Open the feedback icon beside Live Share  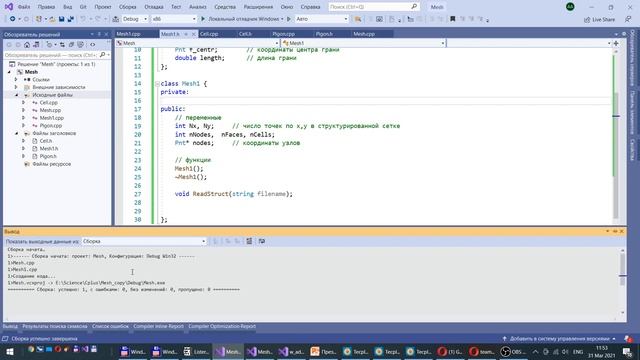tap(628, 19)
